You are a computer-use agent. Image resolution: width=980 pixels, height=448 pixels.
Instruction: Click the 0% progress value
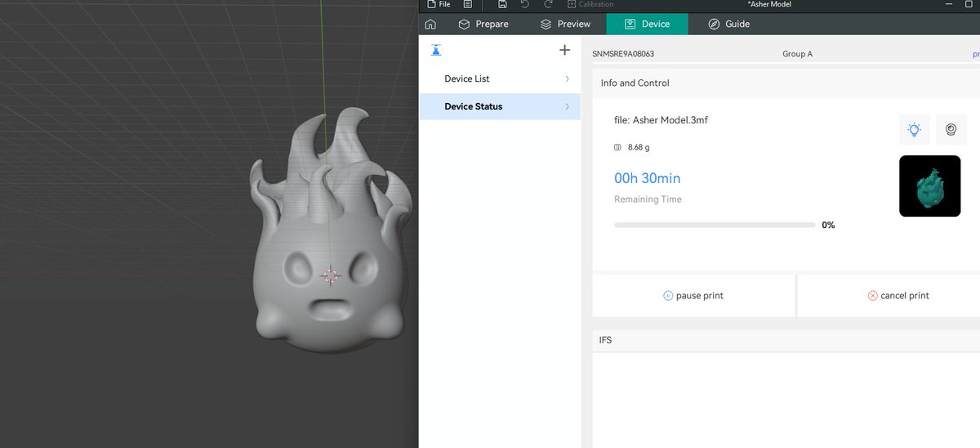(828, 225)
